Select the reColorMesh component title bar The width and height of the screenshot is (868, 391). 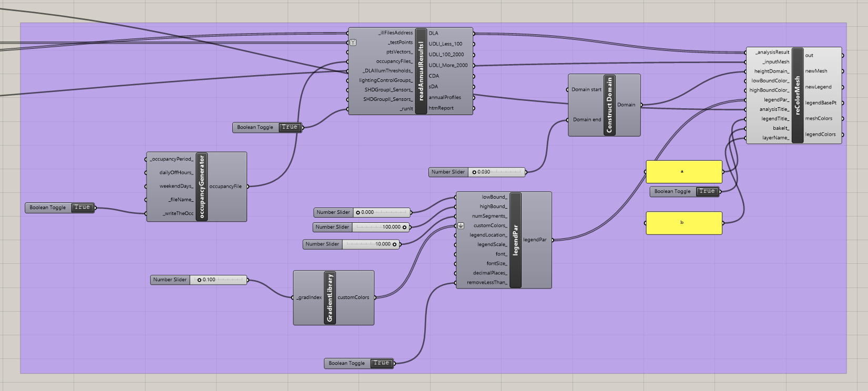tap(798, 95)
